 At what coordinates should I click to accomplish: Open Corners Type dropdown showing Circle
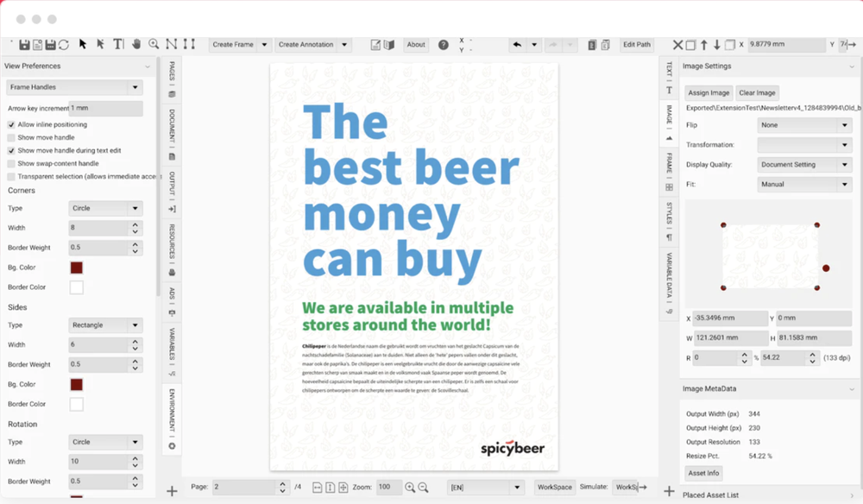coord(105,208)
